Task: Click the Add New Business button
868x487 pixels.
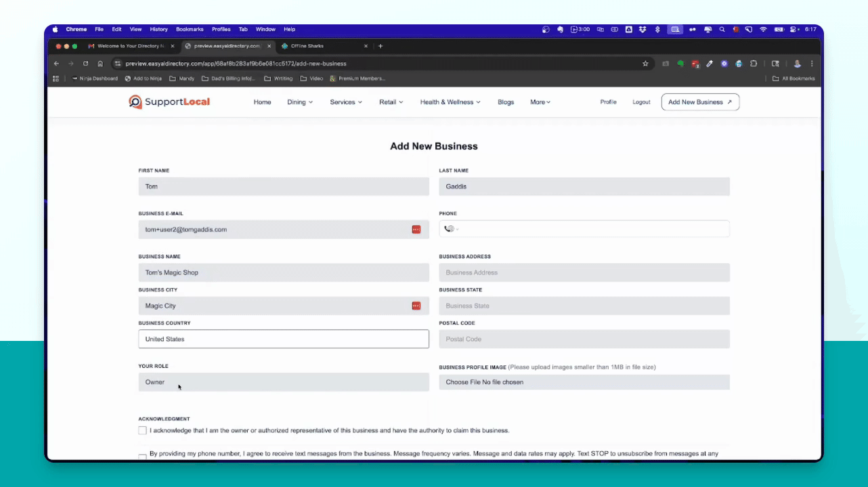Action: point(700,102)
